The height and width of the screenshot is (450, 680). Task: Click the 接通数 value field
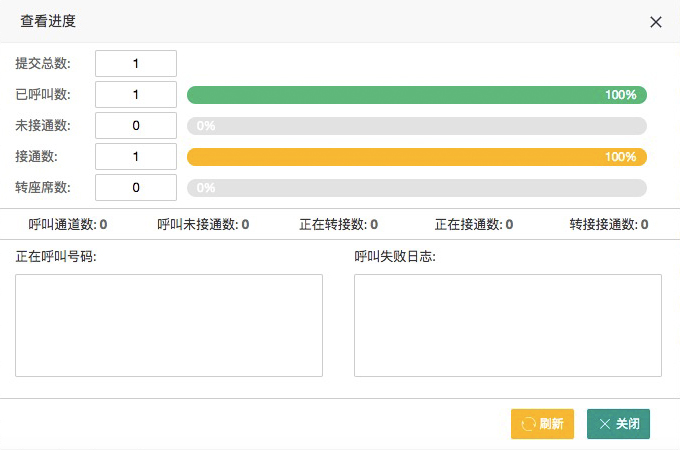click(x=136, y=157)
